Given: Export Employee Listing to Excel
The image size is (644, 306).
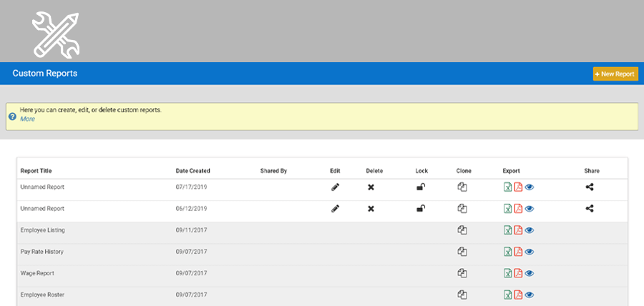Looking at the screenshot, I should point(507,230).
